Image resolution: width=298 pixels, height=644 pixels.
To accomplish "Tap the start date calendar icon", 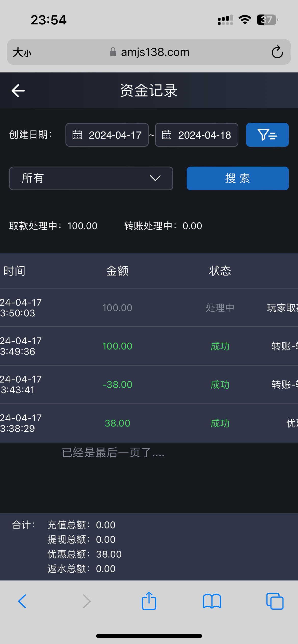I will (x=77, y=135).
